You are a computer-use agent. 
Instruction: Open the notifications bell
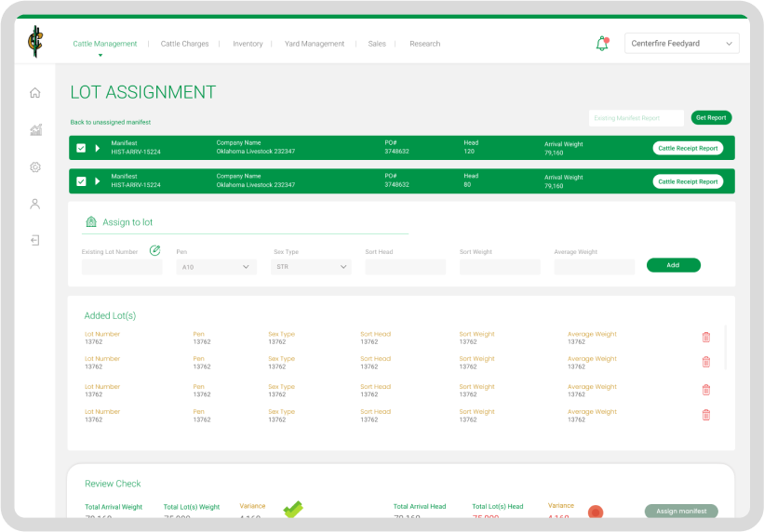coord(602,44)
